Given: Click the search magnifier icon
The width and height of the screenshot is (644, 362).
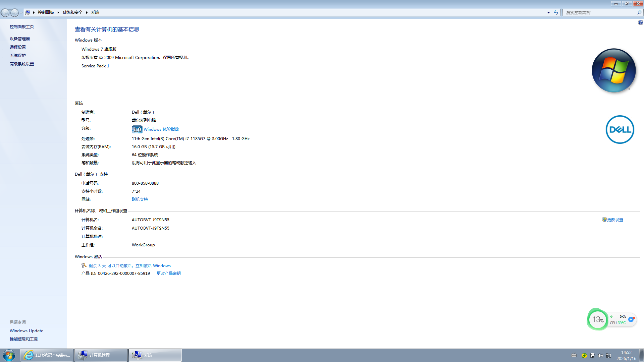Looking at the screenshot, I should 639,12.
